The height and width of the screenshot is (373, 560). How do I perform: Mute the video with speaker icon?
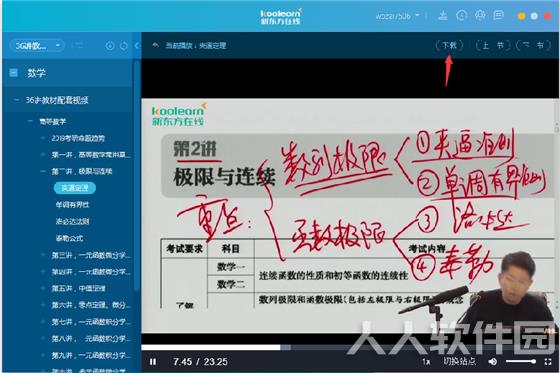click(x=493, y=362)
